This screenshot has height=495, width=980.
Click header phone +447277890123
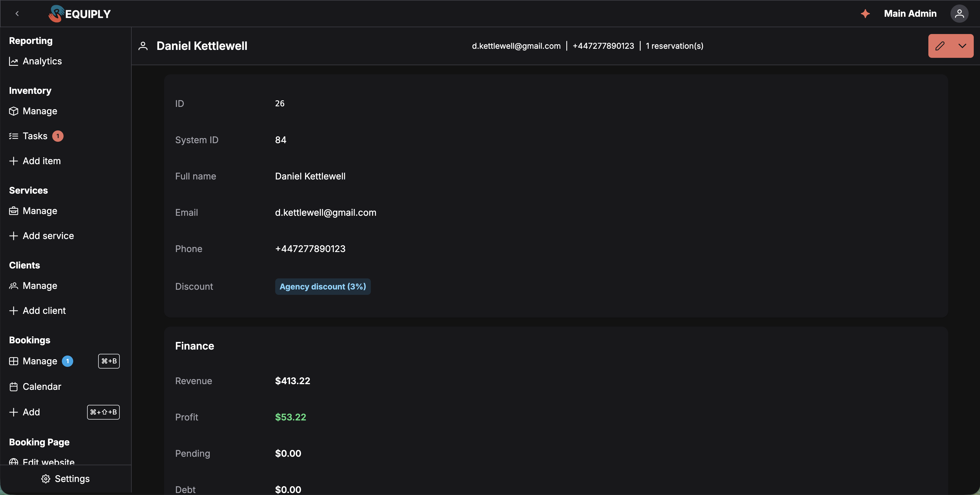click(603, 46)
